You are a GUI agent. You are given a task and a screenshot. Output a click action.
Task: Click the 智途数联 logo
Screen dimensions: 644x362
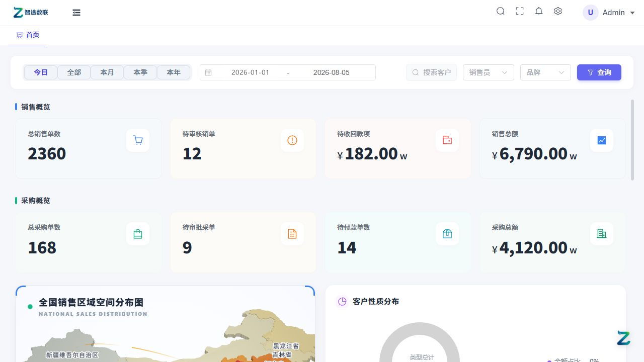31,13
